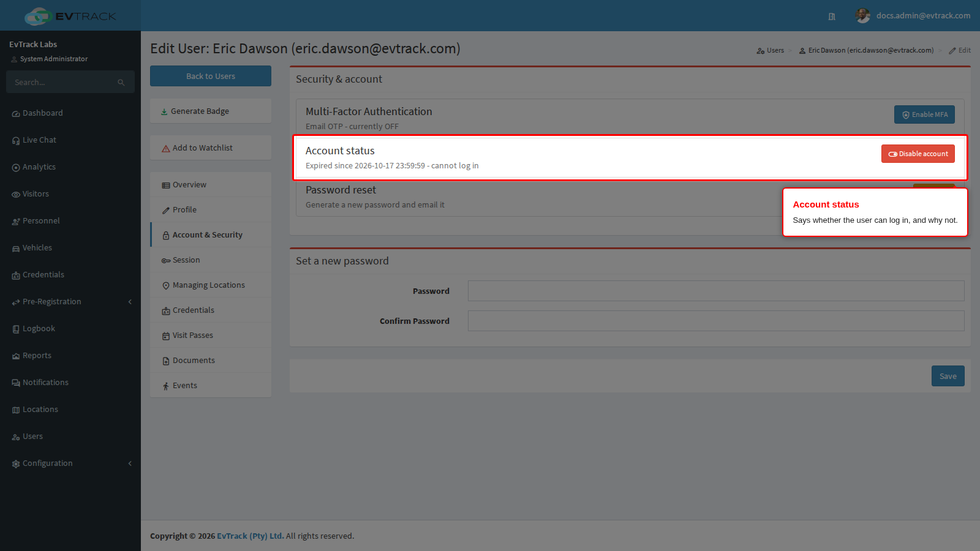Viewport: 980px width, 551px height.
Task: Open the user Credentials tab
Action: tap(211, 310)
